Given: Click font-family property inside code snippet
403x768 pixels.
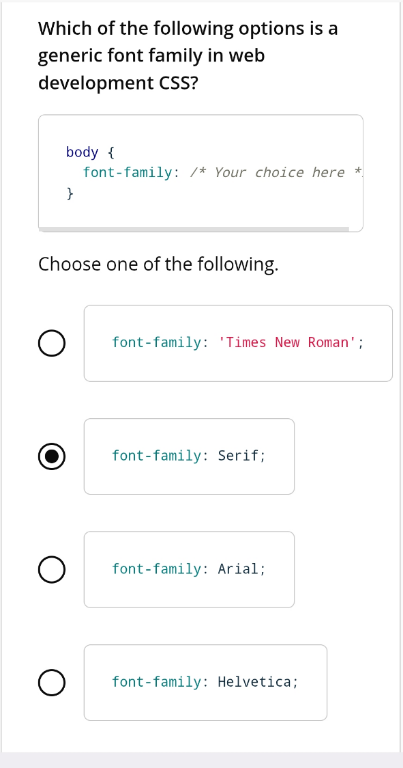Looking at the screenshot, I should [x=127, y=172].
